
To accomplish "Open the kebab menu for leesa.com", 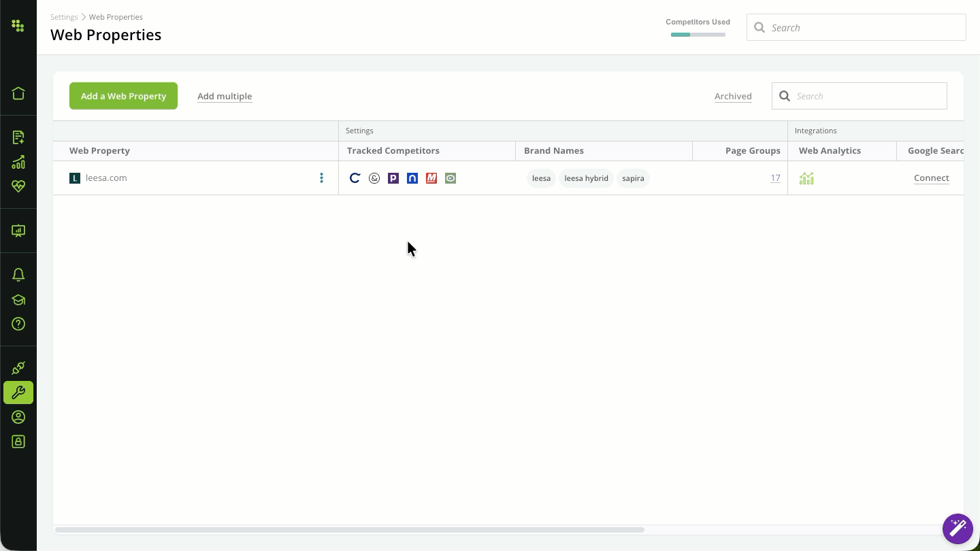I will [x=321, y=178].
